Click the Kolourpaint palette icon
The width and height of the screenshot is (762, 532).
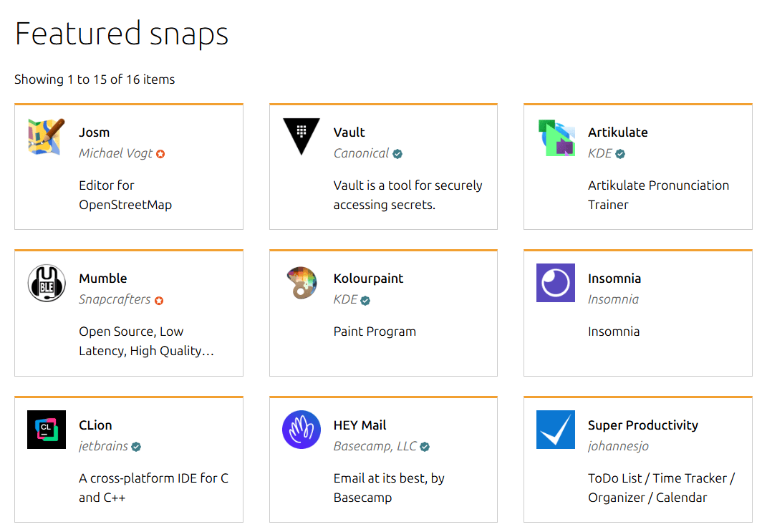[301, 283]
